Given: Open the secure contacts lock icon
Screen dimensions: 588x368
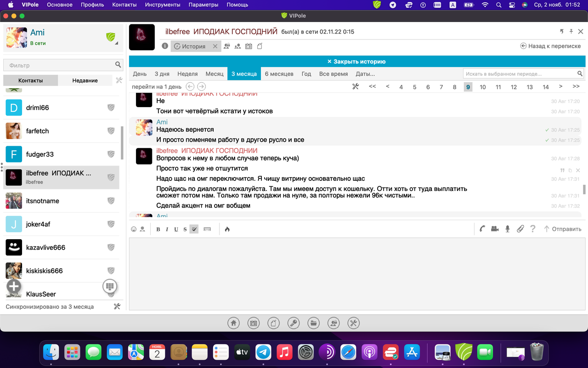Looking at the screenshot, I should click(x=334, y=323).
